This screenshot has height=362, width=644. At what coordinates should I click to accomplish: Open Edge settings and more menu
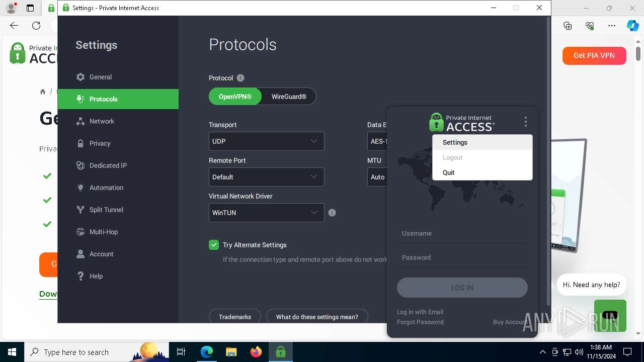(x=612, y=26)
